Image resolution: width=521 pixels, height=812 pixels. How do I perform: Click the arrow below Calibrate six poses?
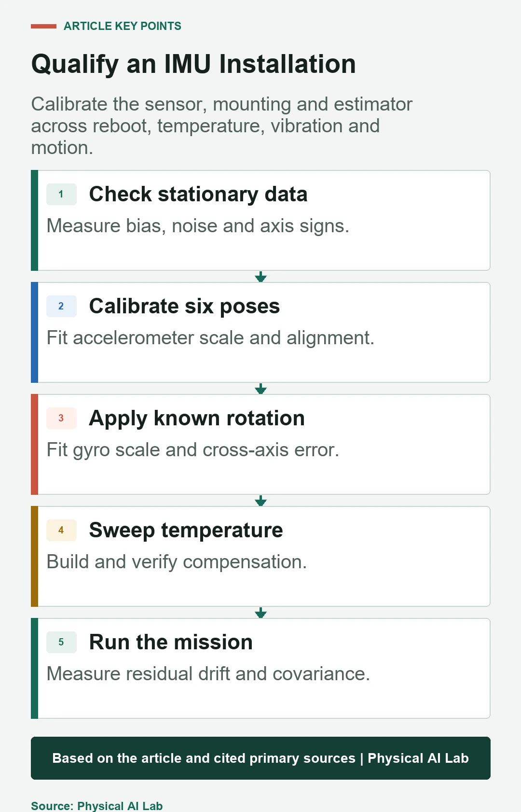[260, 389]
